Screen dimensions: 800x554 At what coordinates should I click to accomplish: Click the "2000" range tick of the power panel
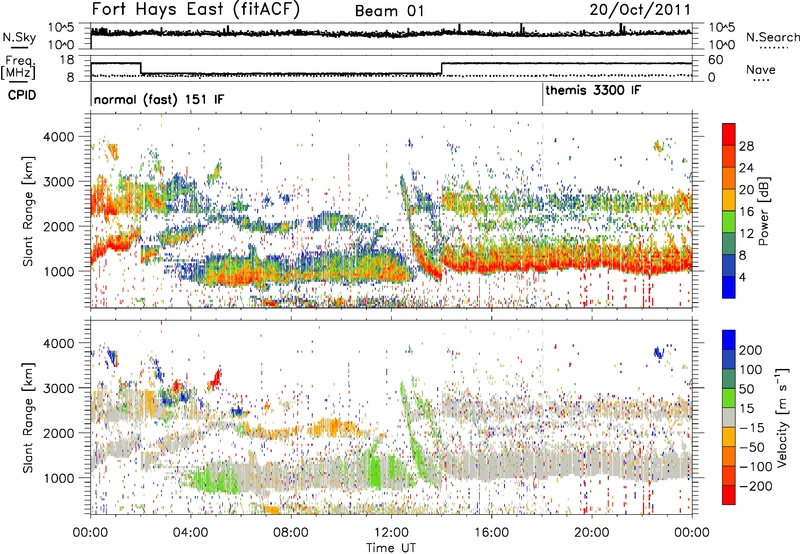pyautogui.click(x=58, y=226)
